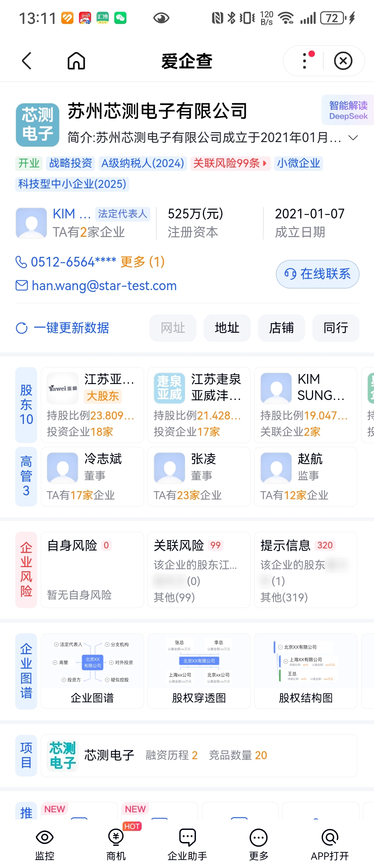Tap the WeChat status bar notification
Image resolution: width=374 pixels, height=868 pixels.
120,18
